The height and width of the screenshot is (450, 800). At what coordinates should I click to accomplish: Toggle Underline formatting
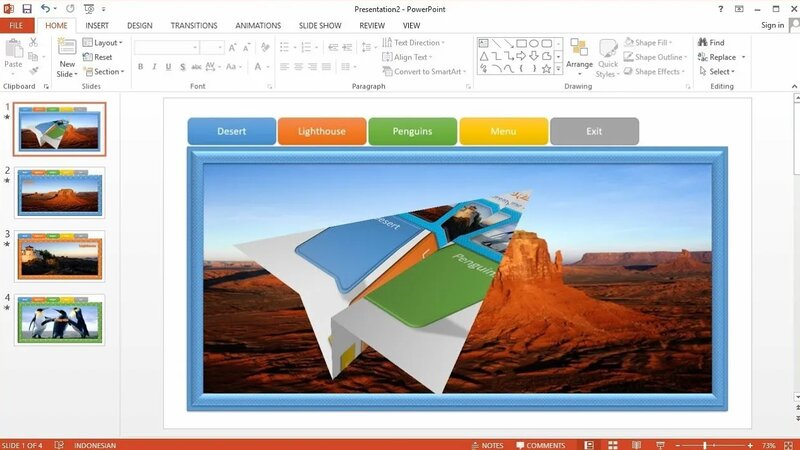pyautogui.click(x=168, y=67)
